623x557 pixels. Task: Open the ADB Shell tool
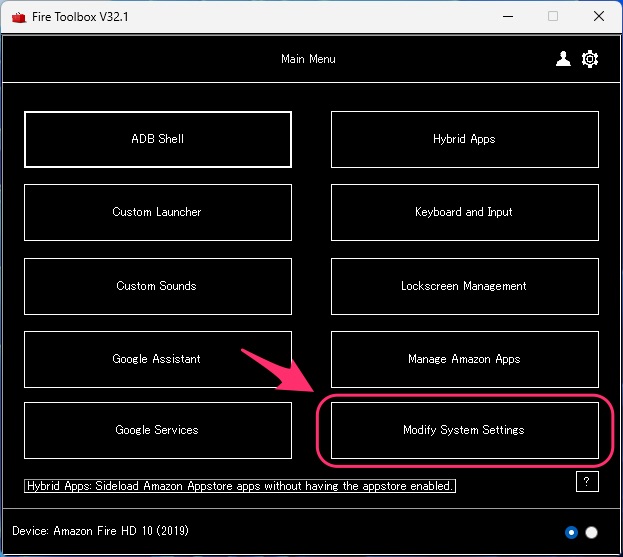pos(158,139)
